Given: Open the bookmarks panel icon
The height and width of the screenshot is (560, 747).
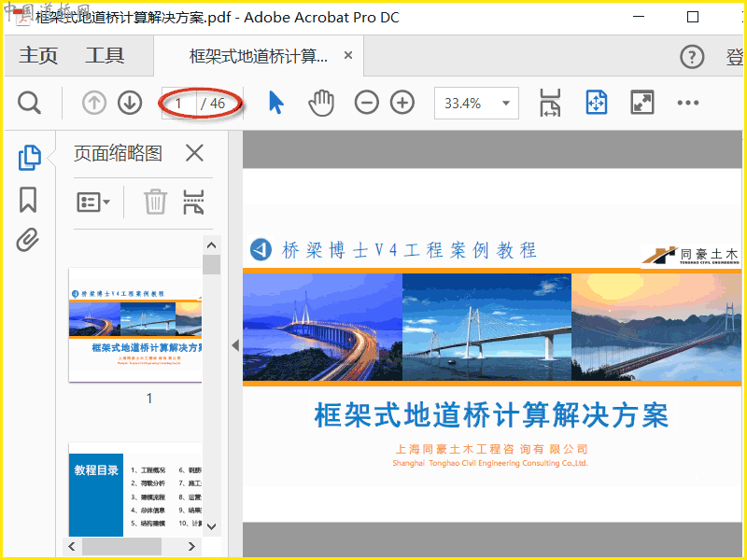Looking at the screenshot, I should point(28,200).
